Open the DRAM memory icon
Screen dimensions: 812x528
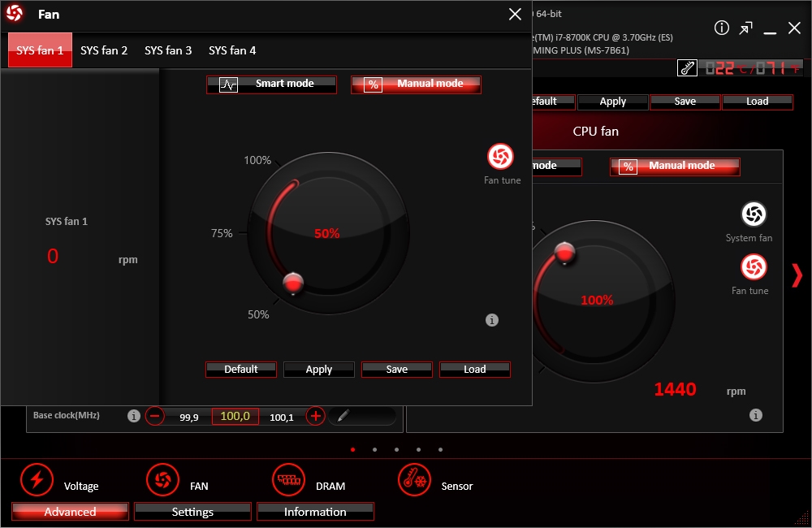[288, 480]
